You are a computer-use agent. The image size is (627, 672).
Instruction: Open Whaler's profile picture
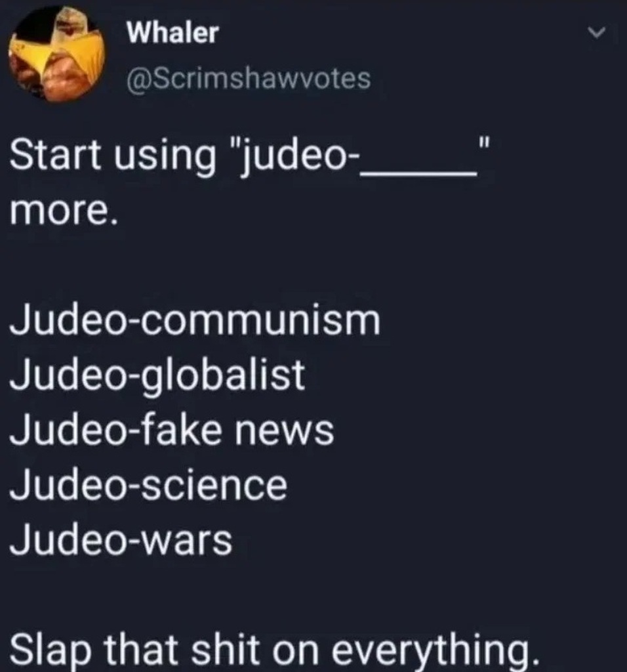click(x=56, y=55)
